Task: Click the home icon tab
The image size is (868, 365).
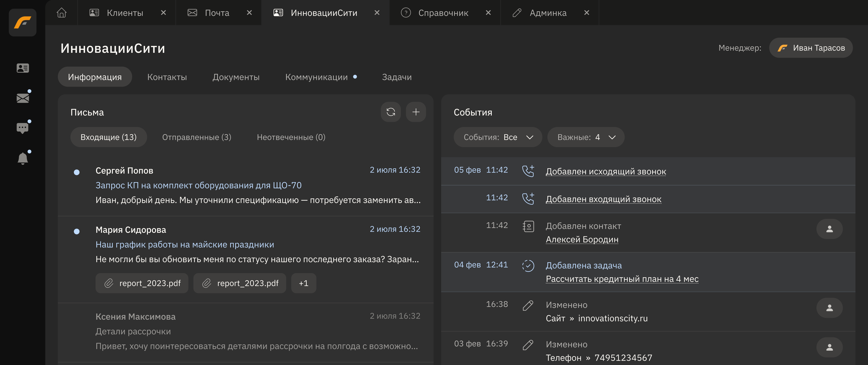Action: tap(61, 13)
